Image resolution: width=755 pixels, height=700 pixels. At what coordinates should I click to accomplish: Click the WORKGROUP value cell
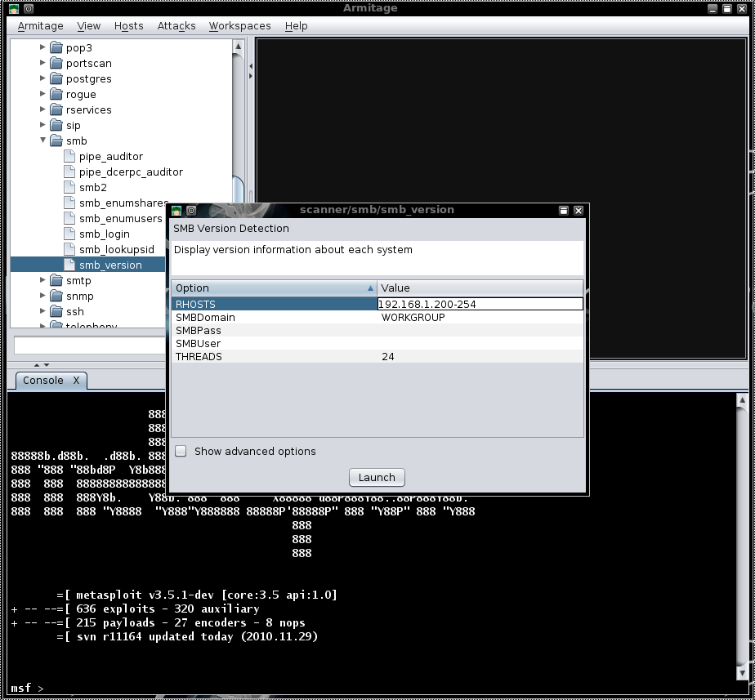[480, 317]
